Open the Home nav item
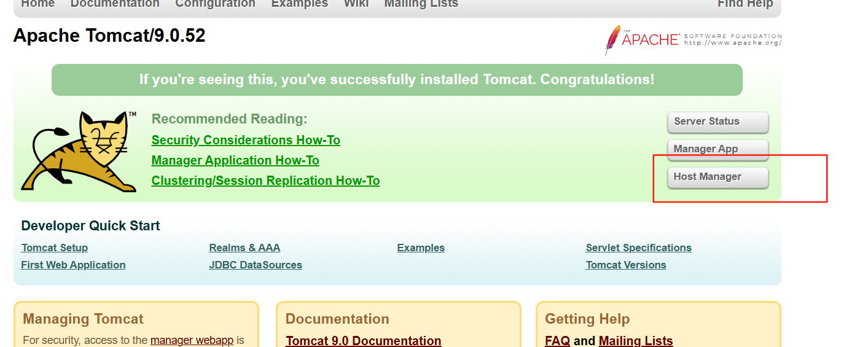 coord(38,4)
